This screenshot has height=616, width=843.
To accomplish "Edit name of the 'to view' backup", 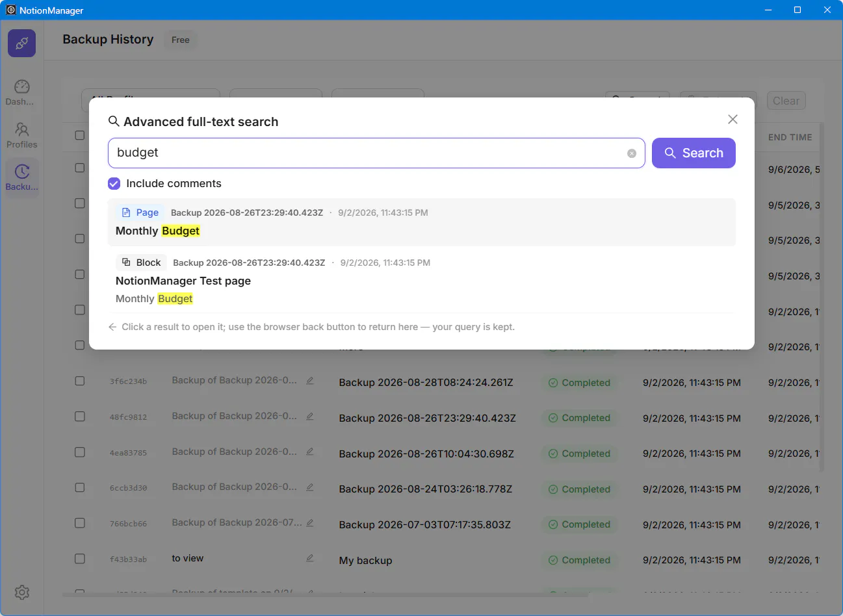I will [310, 558].
